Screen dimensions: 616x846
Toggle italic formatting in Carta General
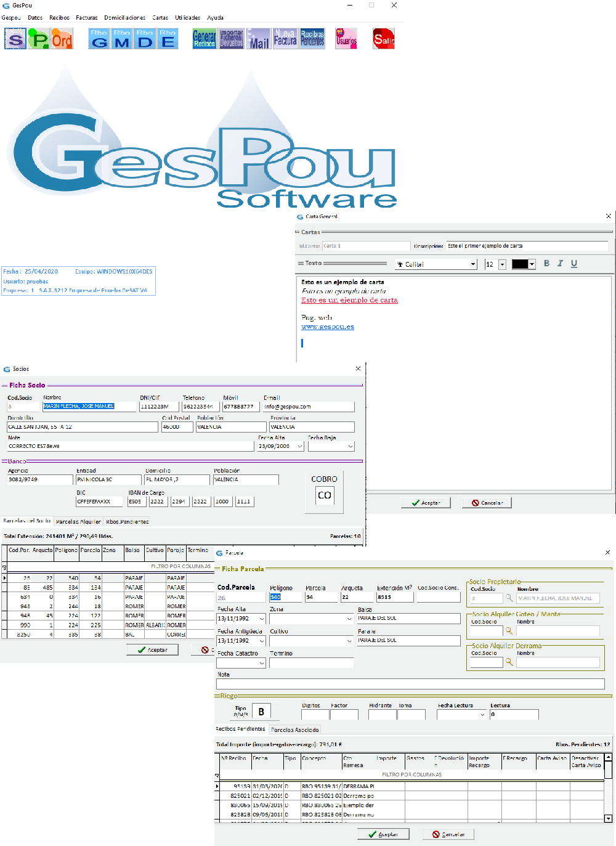point(560,264)
